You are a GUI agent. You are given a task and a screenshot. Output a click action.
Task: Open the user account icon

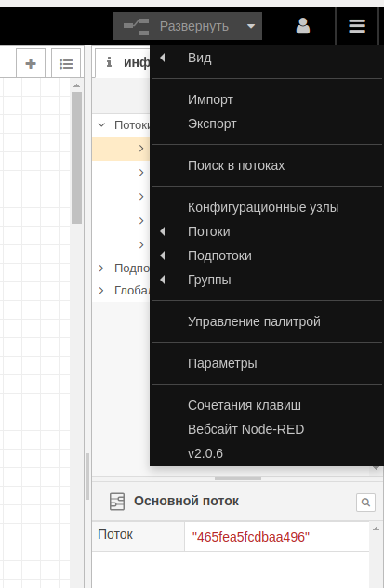pyautogui.click(x=303, y=26)
